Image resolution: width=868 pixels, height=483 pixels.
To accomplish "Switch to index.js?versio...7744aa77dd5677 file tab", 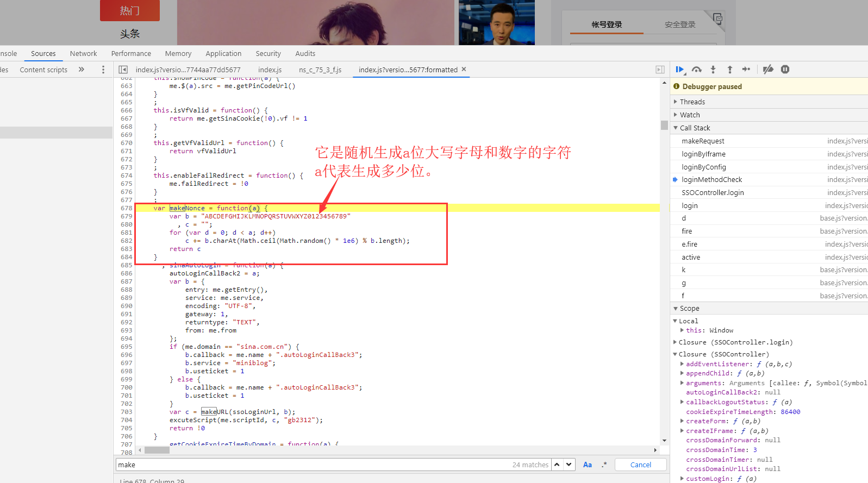I will tap(188, 70).
